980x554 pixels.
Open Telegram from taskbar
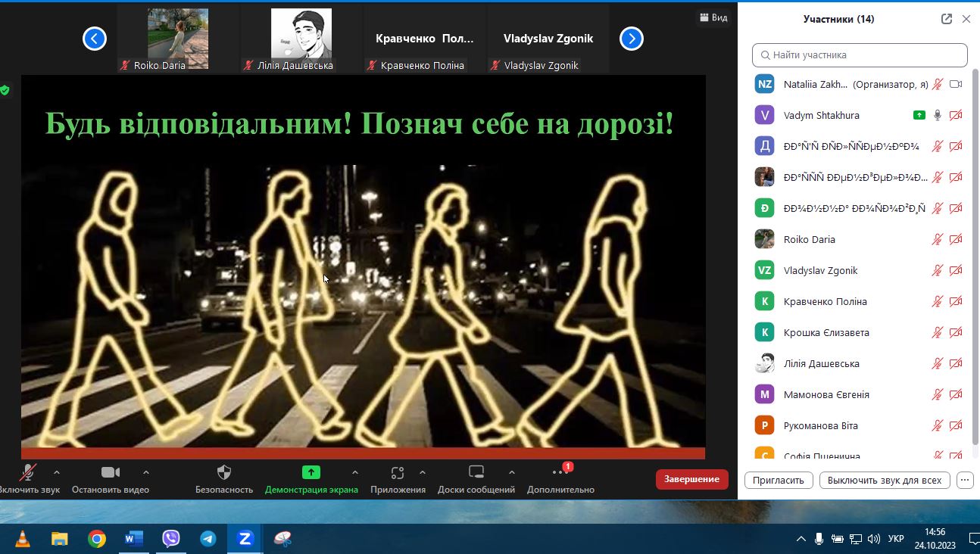pyautogui.click(x=208, y=539)
